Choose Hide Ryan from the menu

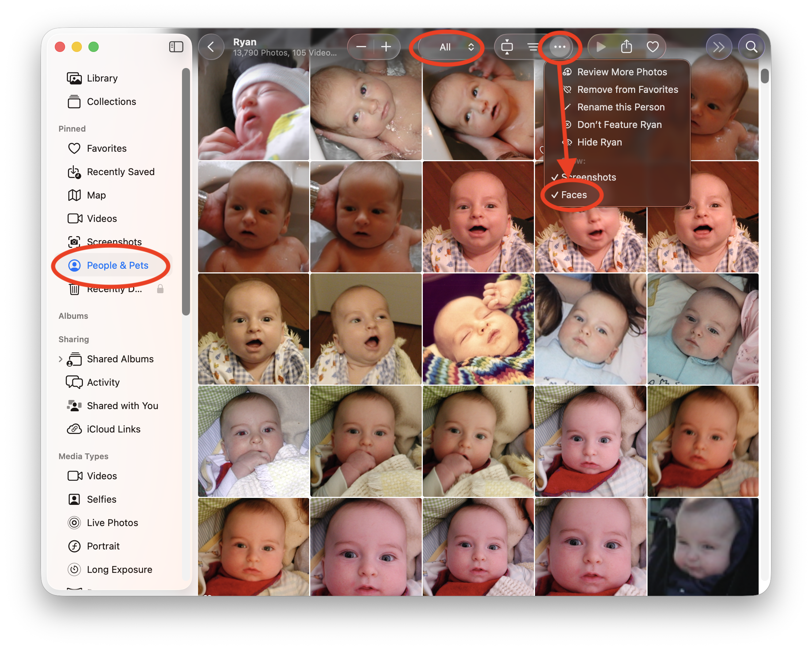[600, 142]
